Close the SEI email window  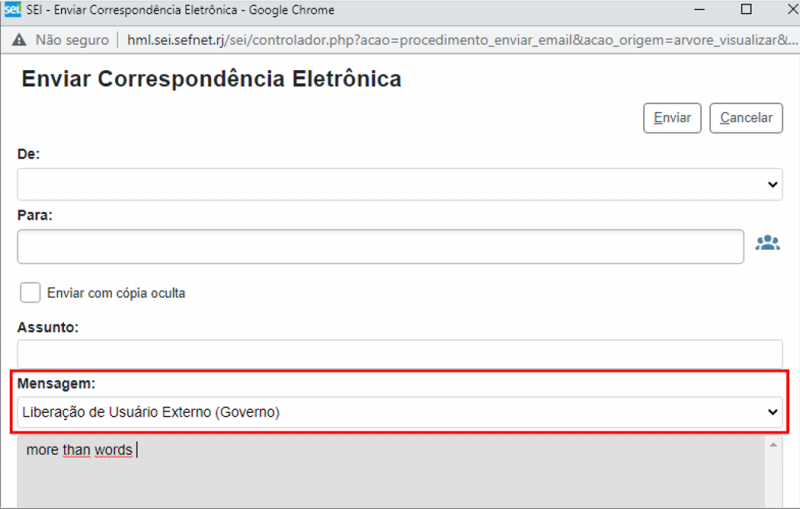(x=783, y=10)
